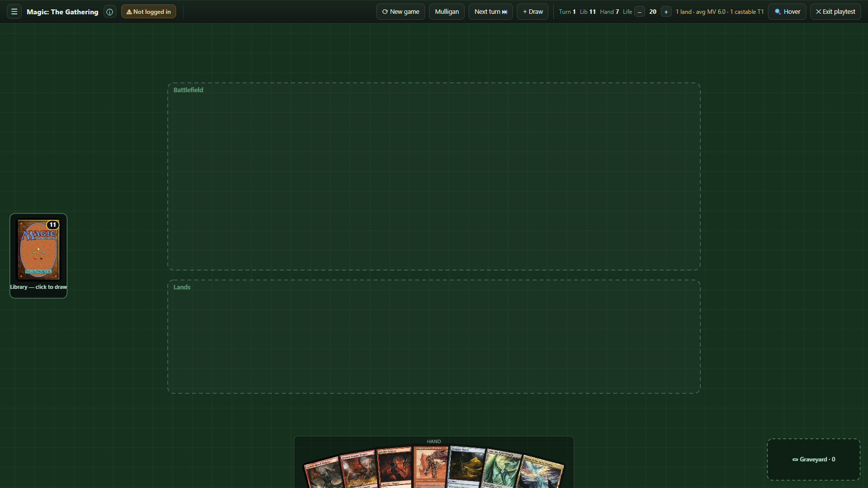Toggle Hover preview mode

click(x=787, y=12)
